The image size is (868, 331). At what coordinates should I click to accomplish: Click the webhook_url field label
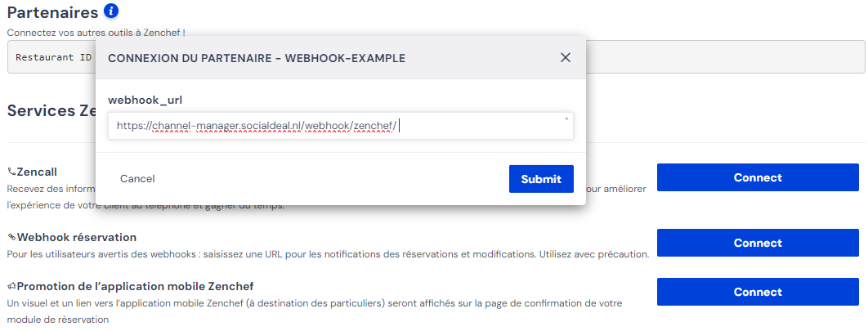(145, 101)
